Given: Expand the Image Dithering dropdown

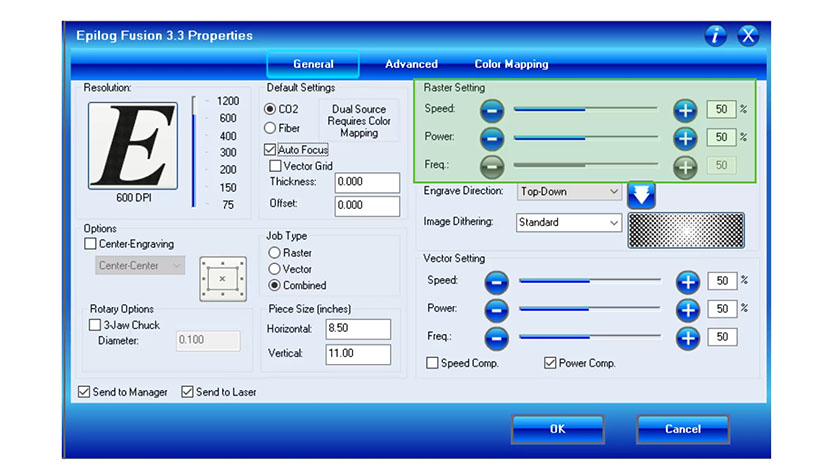Looking at the screenshot, I should pyautogui.click(x=569, y=222).
